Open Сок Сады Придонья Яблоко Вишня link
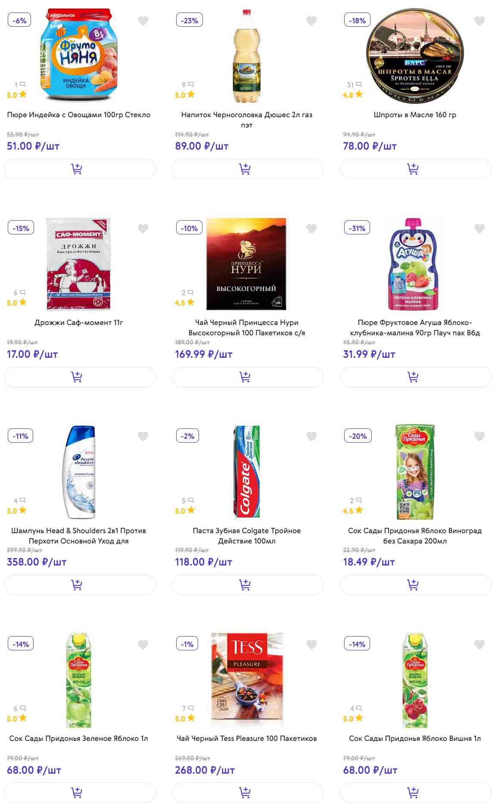 tap(415, 738)
